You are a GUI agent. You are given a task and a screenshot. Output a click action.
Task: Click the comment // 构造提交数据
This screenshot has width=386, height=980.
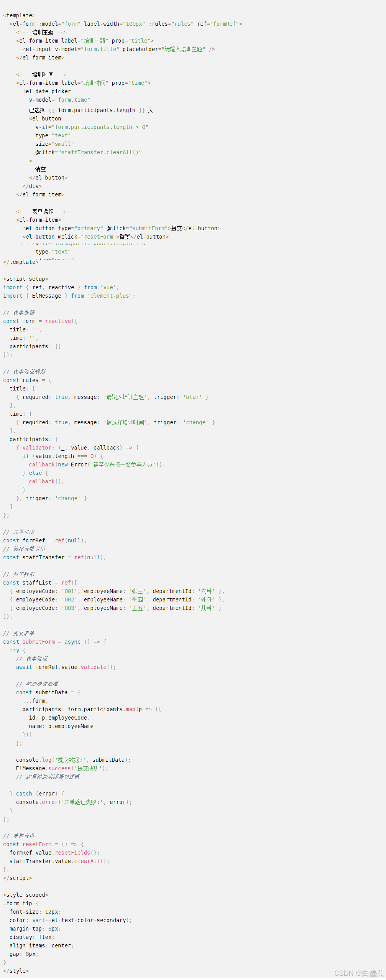[x=37, y=684]
